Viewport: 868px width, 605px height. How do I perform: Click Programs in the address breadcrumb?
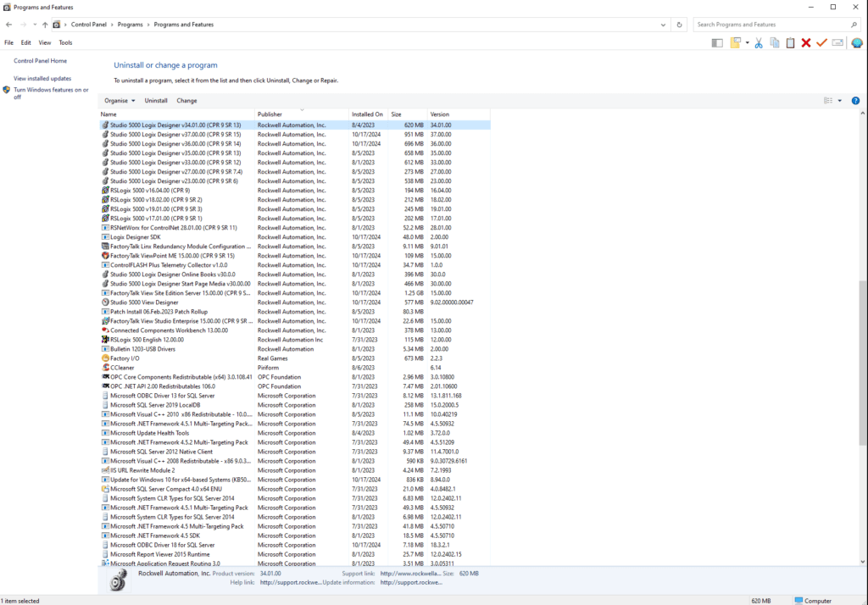pyautogui.click(x=130, y=25)
